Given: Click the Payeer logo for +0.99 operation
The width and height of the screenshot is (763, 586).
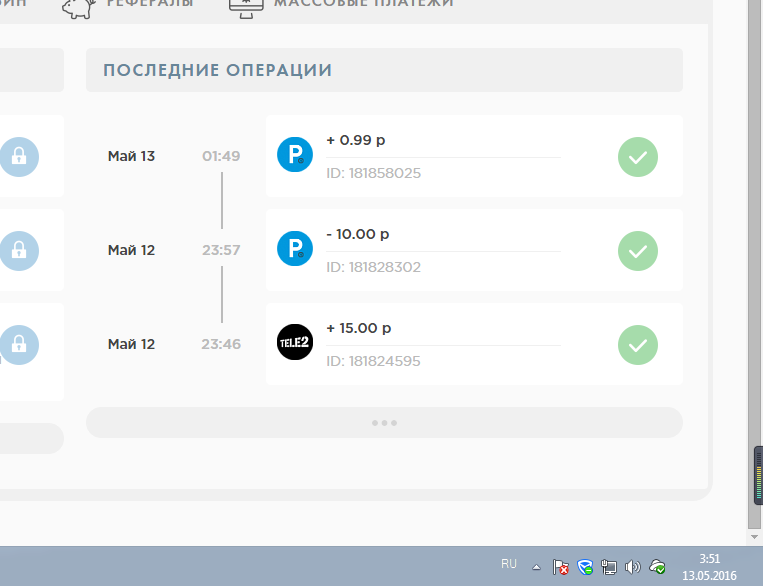Looking at the screenshot, I should 295,156.
